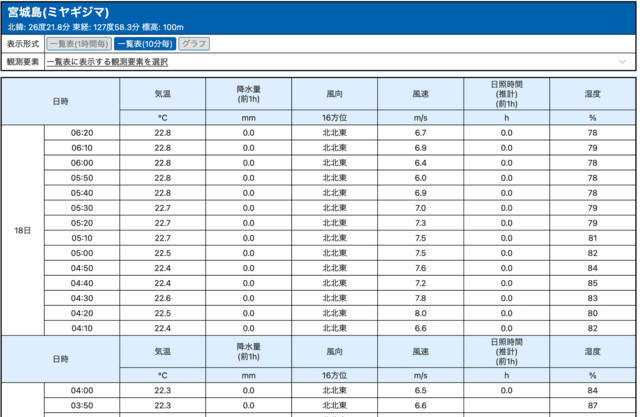Click the 22.5 temperature value at 04:20
The width and height of the screenshot is (640, 417).
coord(162,313)
